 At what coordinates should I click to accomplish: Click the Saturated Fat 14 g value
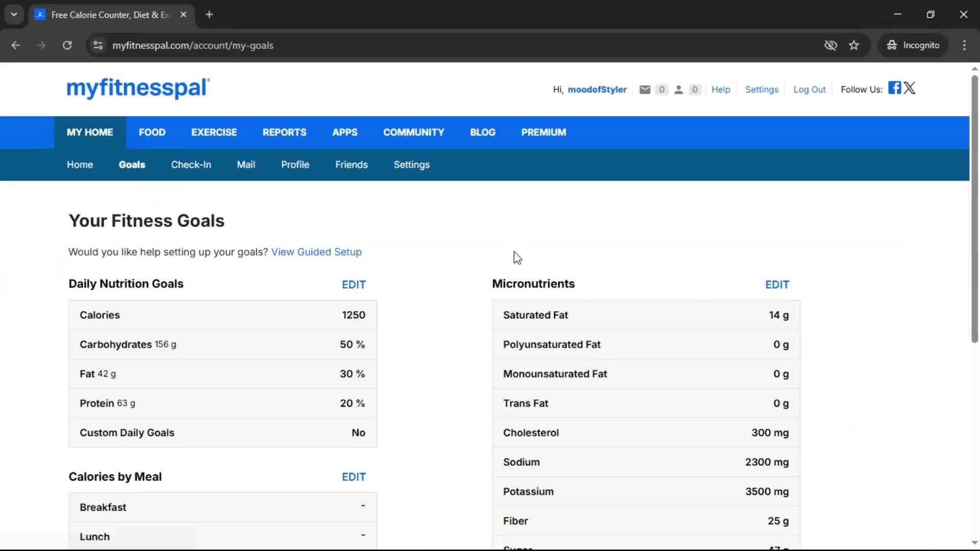[778, 315]
